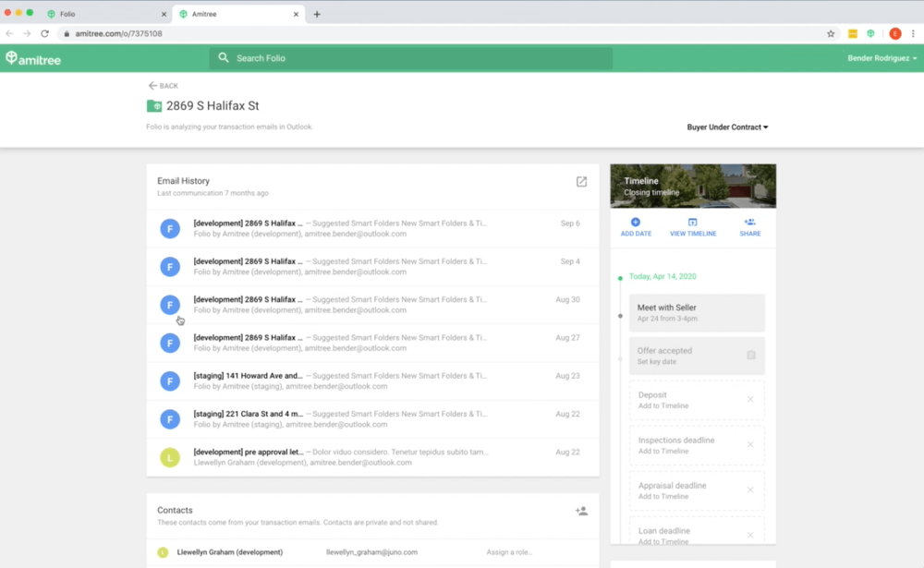The image size is (924, 568).
Task: Open the Sep 4 email from Folio
Action: coord(372,267)
